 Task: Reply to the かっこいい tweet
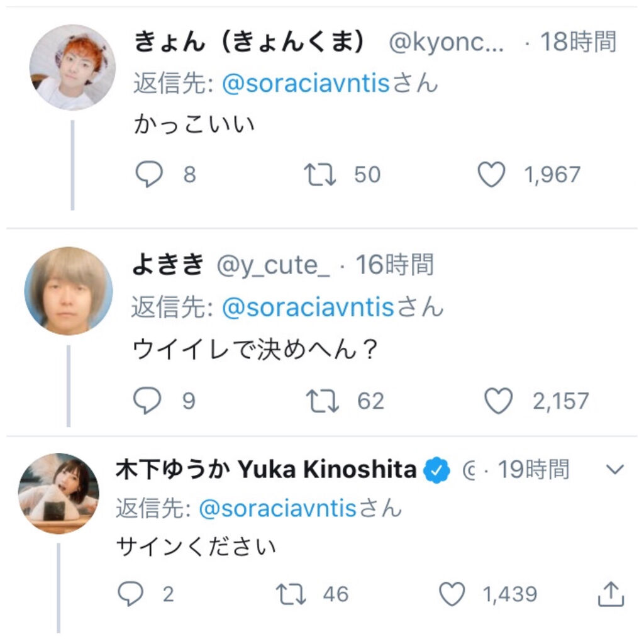150,174
